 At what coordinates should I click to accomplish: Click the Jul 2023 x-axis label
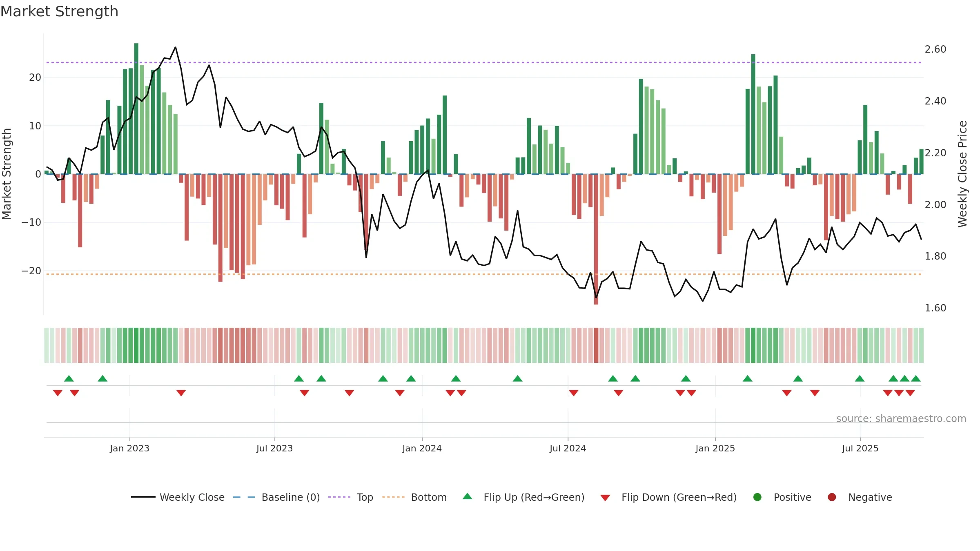click(274, 448)
